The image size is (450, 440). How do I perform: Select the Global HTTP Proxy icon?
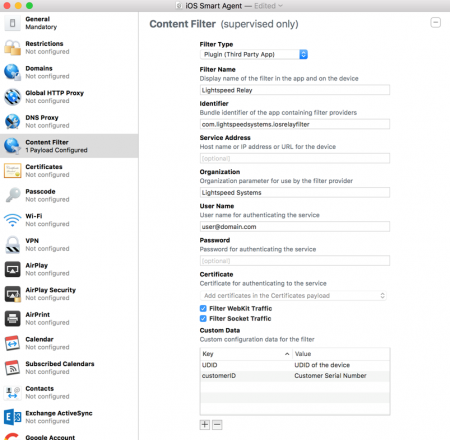(x=12, y=97)
